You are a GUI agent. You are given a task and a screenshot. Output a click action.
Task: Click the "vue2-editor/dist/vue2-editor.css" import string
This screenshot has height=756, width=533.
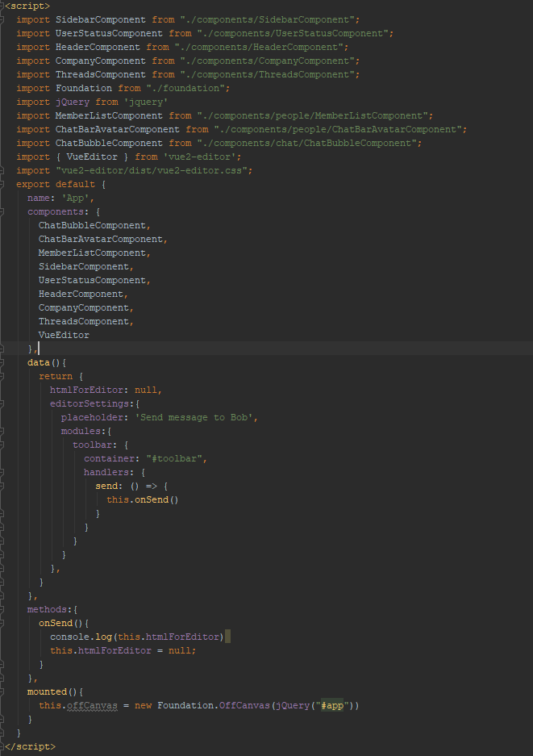click(x=152, y=171)
